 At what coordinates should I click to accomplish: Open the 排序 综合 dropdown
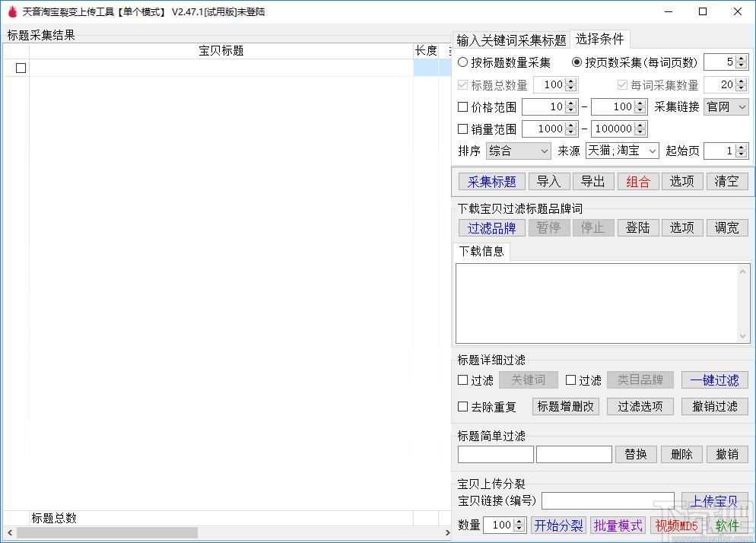pyautogui.click(x=518, y=151)
